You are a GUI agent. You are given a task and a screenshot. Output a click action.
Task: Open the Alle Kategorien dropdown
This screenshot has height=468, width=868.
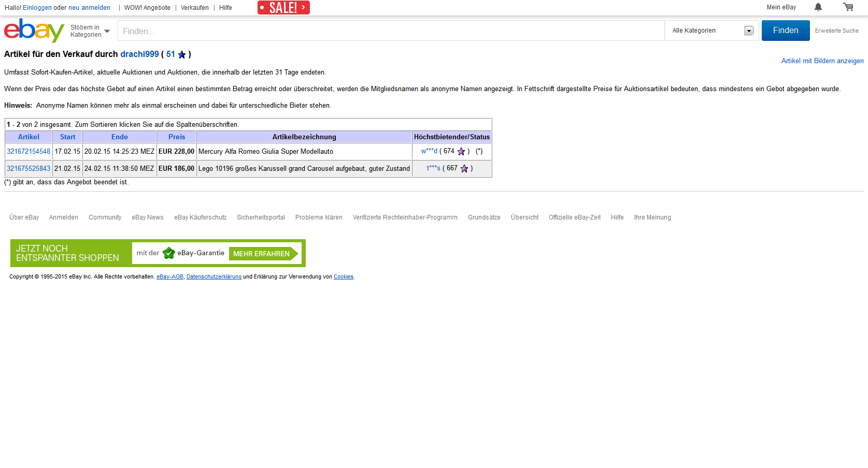pos(713,31)
